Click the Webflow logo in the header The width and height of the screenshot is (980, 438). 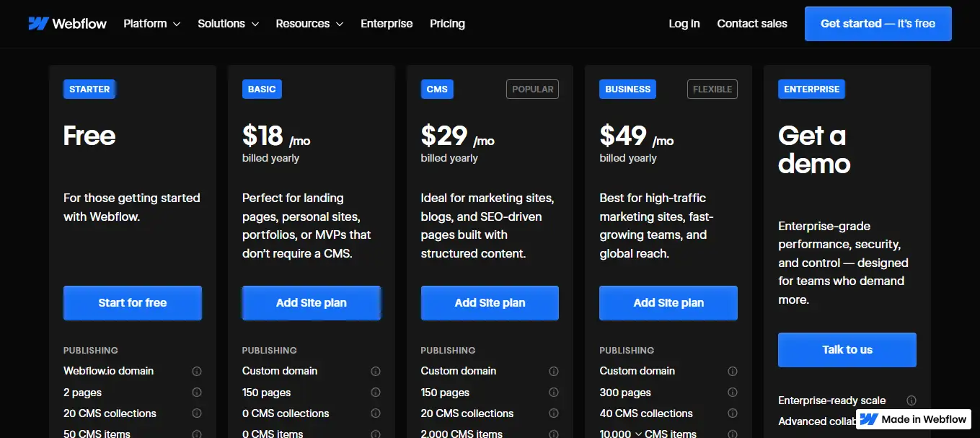(67, 24)
